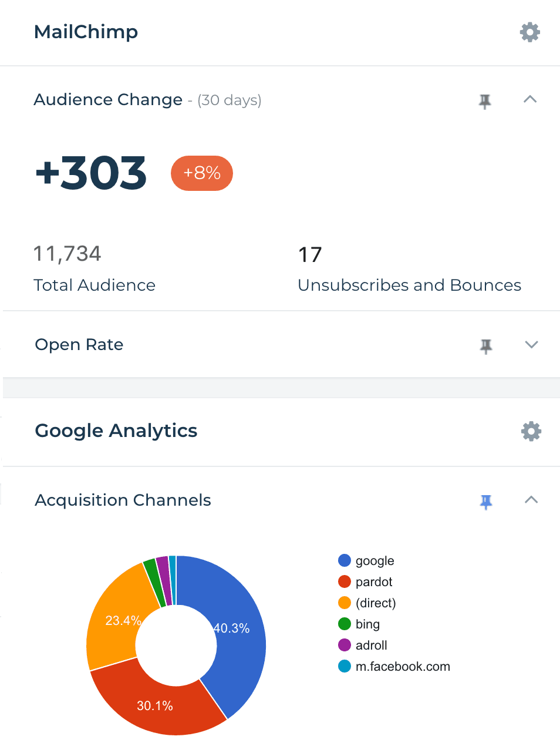The image size is (560, 743).
Task: Collapse the Acquisition Channels section
Action: 531,500
